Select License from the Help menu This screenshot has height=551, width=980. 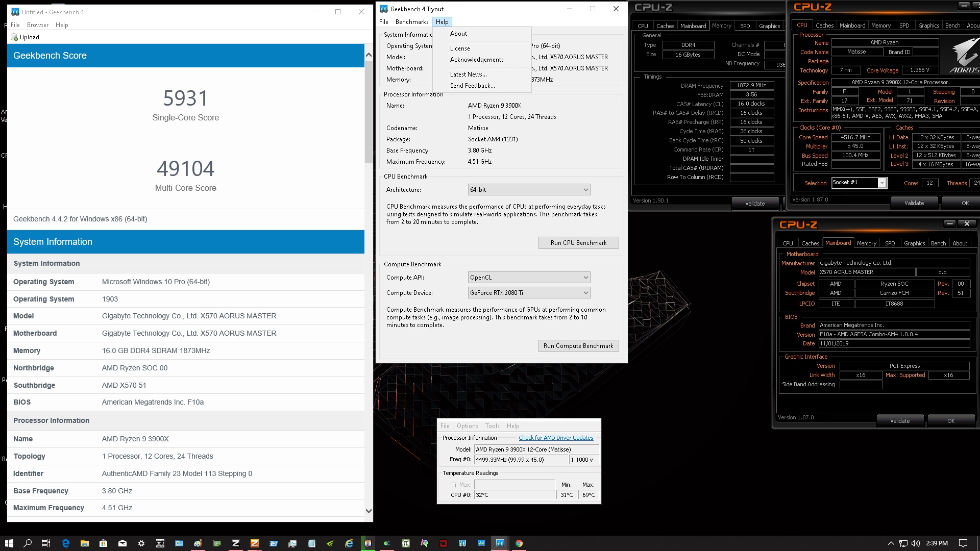click(460, 48)
